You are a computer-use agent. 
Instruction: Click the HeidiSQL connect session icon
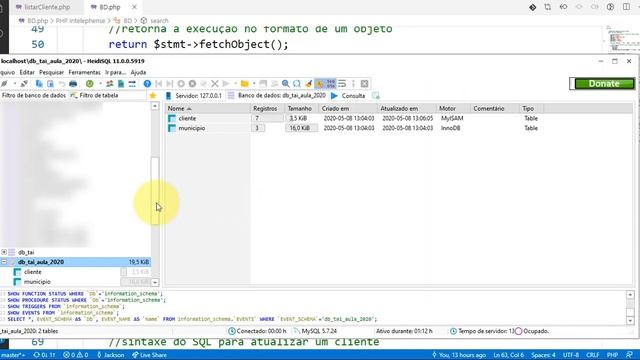tap(4, 84)
